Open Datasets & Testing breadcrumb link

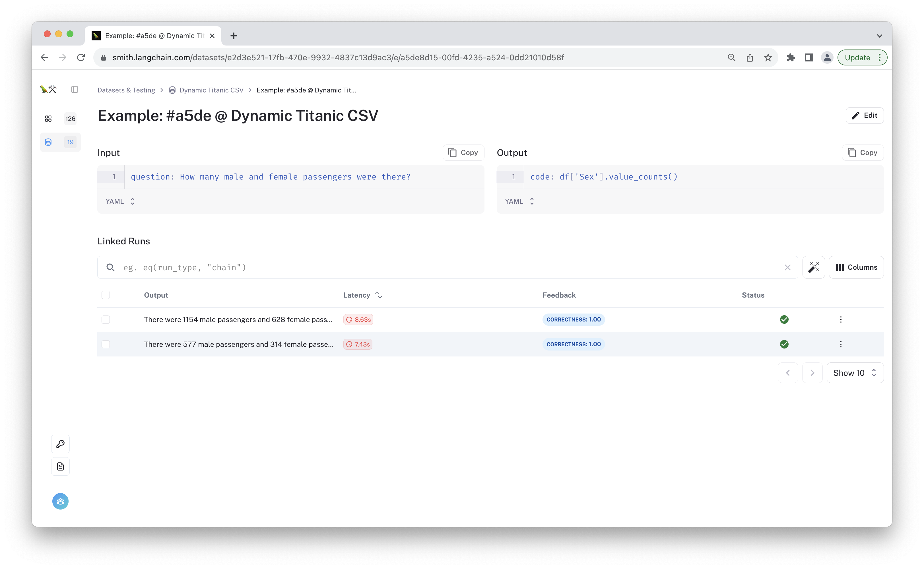click(126, 90)
